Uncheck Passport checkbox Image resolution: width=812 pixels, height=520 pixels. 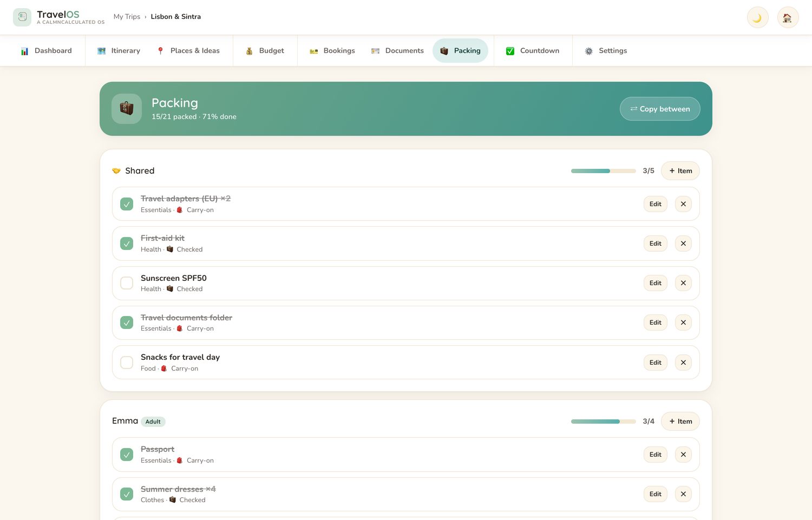click(127, 455)
